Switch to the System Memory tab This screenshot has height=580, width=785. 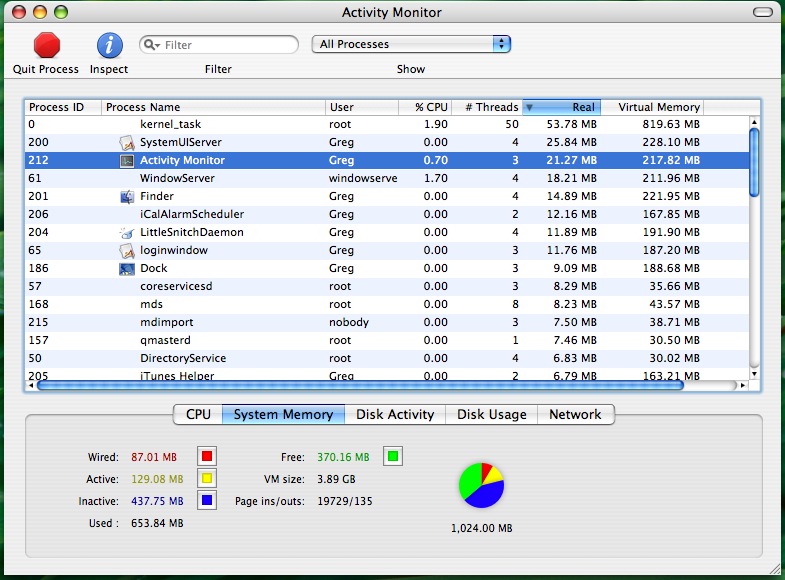[x=283, y=414]
